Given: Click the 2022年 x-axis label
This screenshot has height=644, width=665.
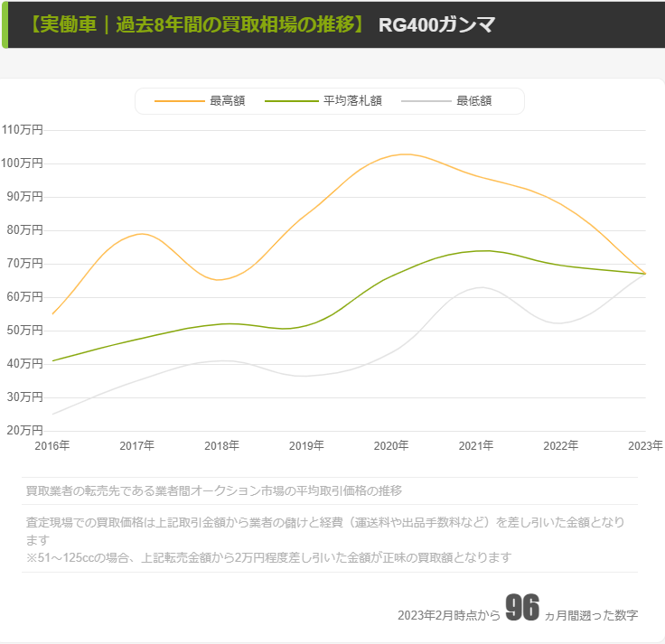Looking at the screenshot, I should [561, 445].
